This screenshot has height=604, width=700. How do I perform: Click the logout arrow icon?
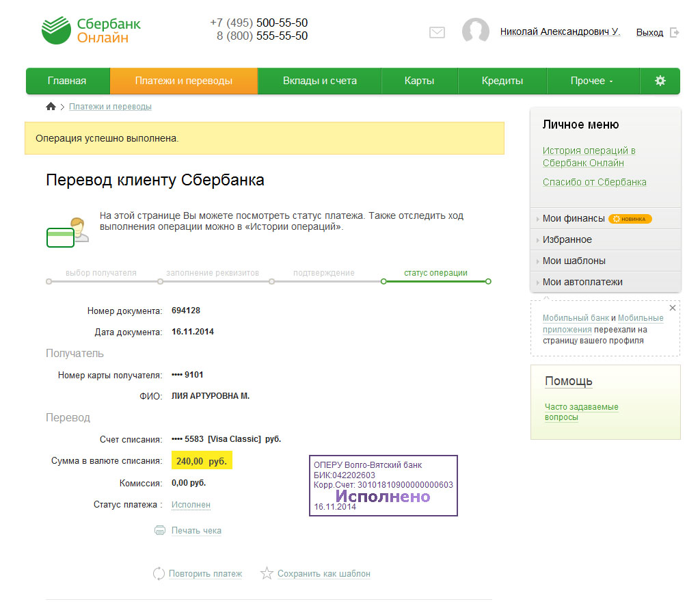click(x=675, y=32)
